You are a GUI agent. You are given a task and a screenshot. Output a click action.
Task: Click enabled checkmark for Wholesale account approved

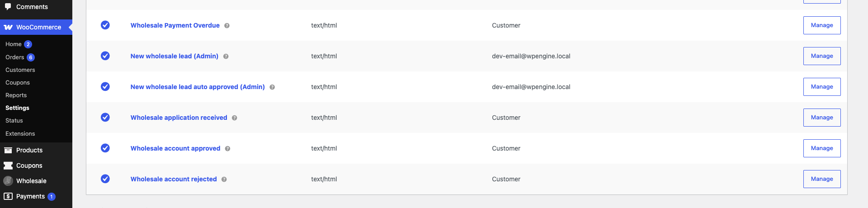(105, 148)
